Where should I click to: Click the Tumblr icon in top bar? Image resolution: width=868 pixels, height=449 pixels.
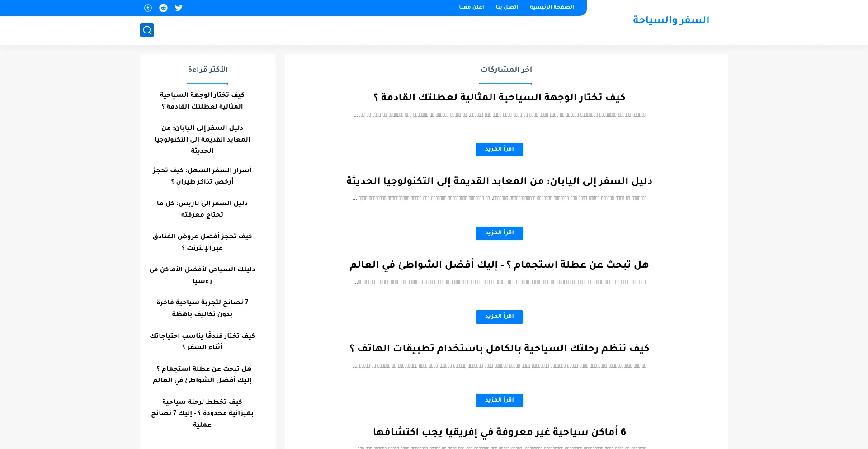[148, 8]
